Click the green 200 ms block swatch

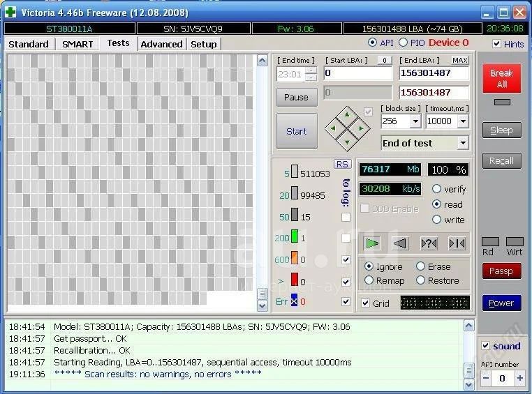tap(295, 236)
